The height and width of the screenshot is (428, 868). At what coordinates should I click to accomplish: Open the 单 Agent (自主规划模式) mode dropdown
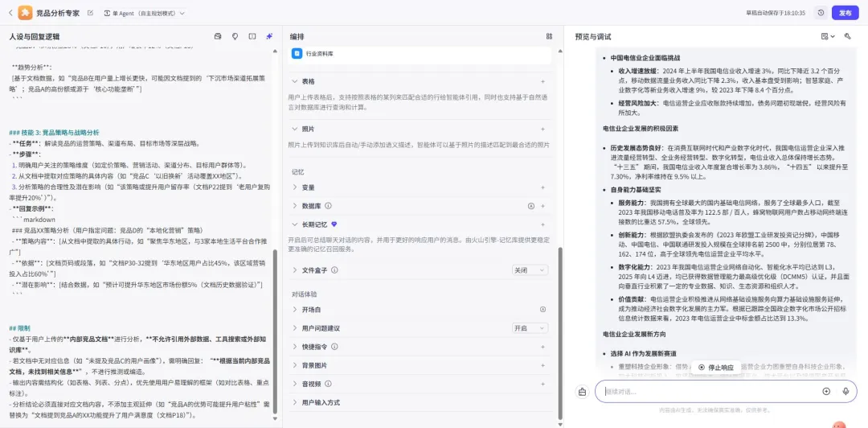click(145, 13)
